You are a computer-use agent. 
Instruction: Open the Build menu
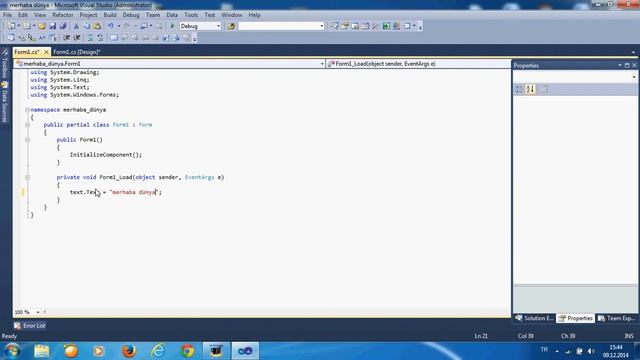(110, 15)
